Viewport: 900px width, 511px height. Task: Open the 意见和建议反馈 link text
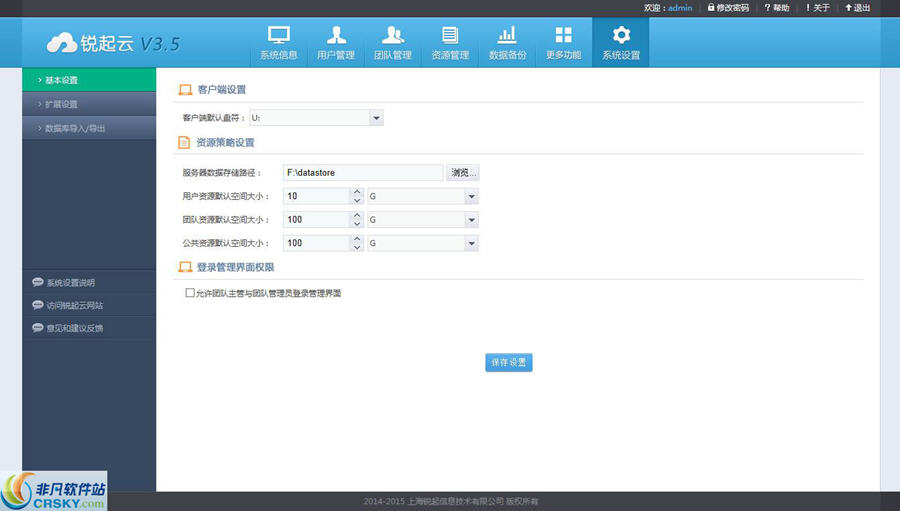pyautogui.click(x=75, y=328)
